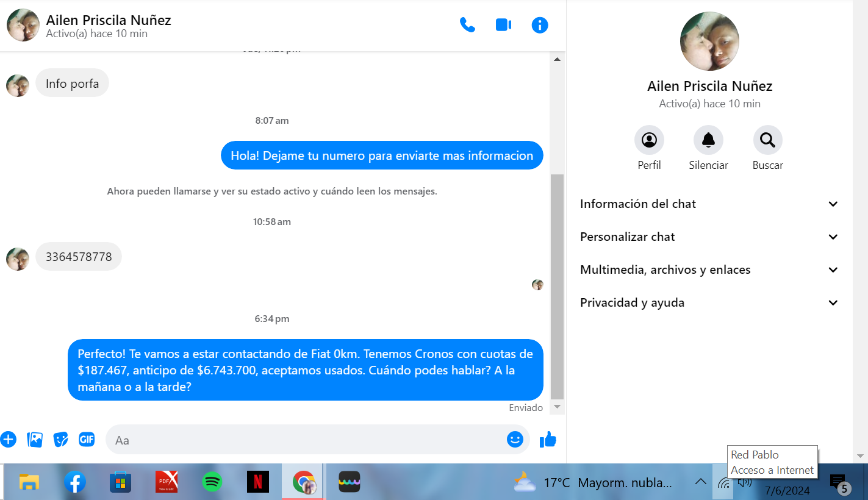Viewport: 868px width, 500px height.
Task: Click the 10:58 am timestamp
Action: click(x=272, y=222)
